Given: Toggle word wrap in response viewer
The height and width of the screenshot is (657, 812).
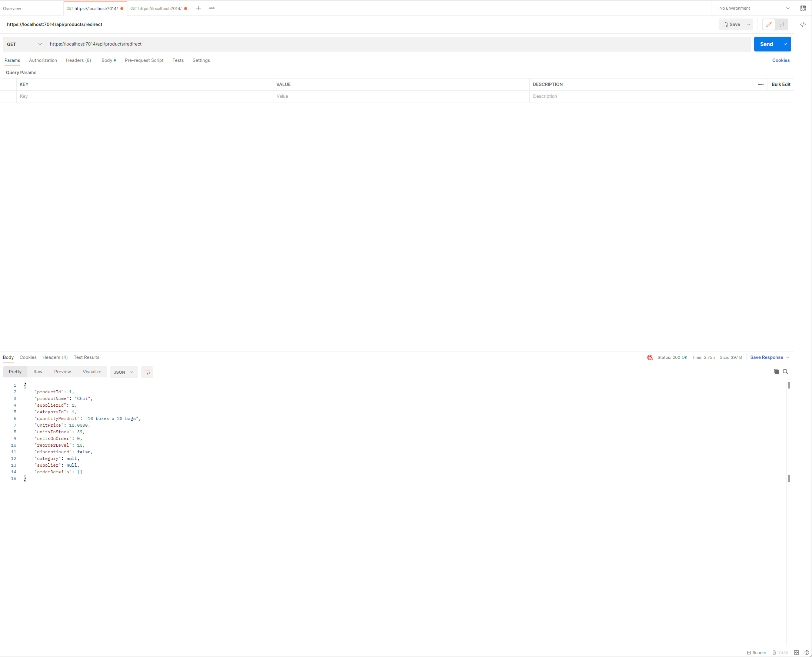Looking at the screenshot, I should pos(147,373).
